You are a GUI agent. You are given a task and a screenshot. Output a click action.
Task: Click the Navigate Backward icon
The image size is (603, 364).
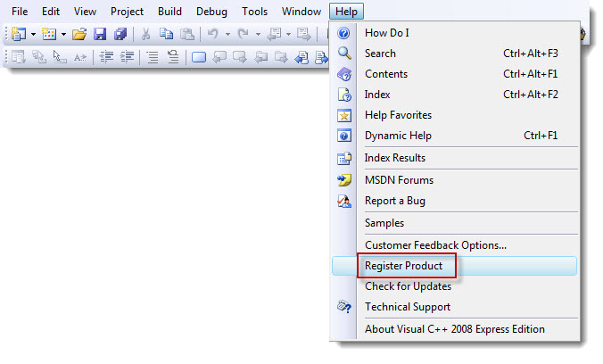(274, 34)
